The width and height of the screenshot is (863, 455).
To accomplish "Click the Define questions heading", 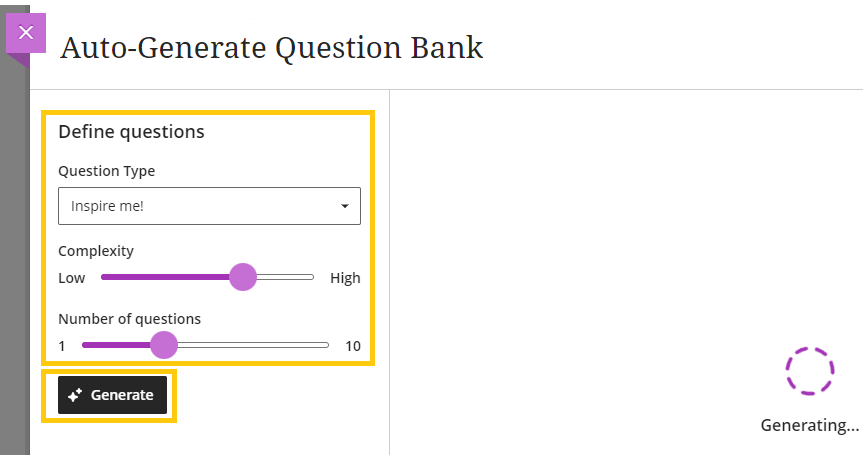I will pyautogui.click(x=132, y=132).
